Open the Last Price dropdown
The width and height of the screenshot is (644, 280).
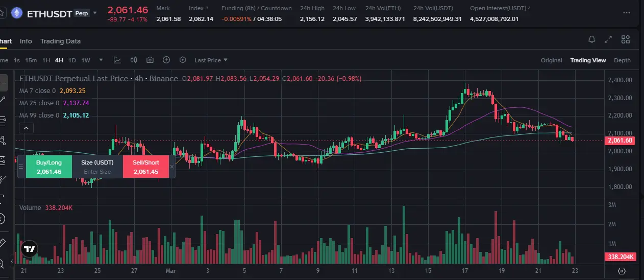point(211,60)
